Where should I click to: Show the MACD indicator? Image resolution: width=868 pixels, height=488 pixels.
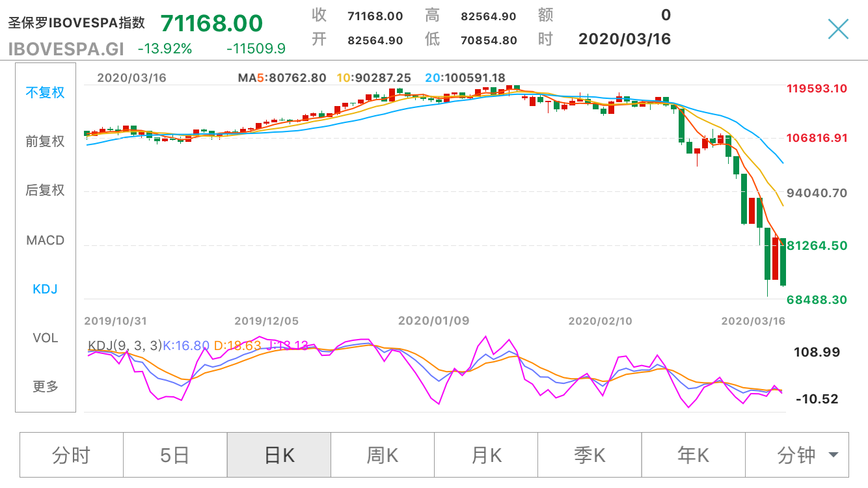(x=46, y=240)
